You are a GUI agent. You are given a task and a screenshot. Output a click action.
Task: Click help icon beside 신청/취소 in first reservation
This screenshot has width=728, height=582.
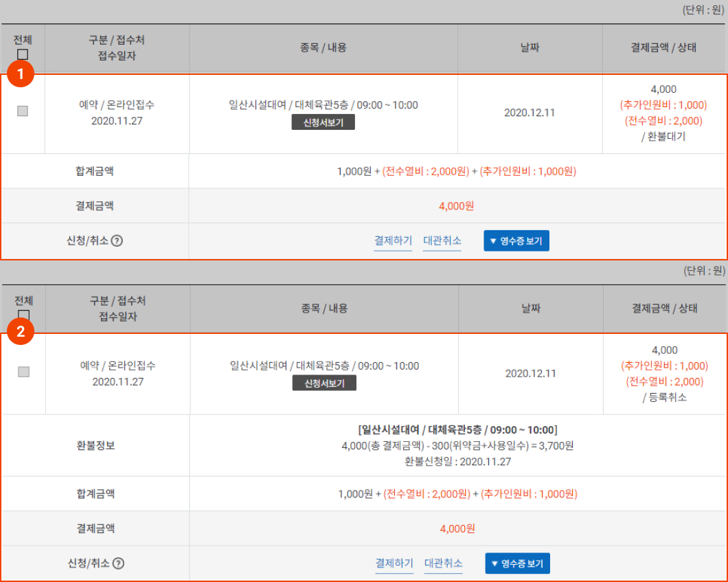pos(117,241)
